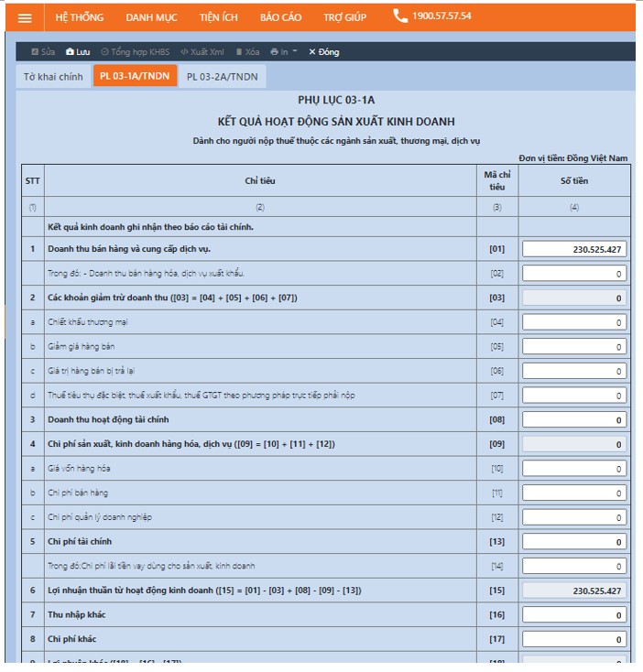Viewport: 643px width, 672px height.
Task: Close the form with Đóng
Action: [x=323, y=52]
